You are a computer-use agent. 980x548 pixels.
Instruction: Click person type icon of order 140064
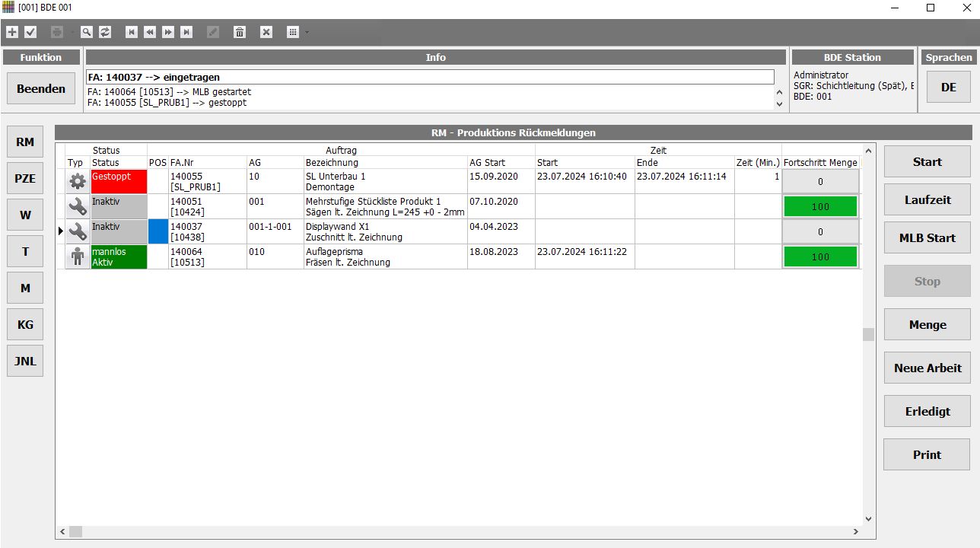tap(78, 256)
